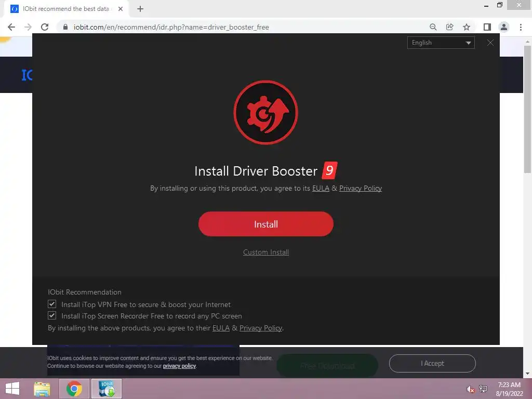Image resolution: width=532 pixels, height=399 pixels.
Task: Click the red Install button
Action: click(265, 224)
